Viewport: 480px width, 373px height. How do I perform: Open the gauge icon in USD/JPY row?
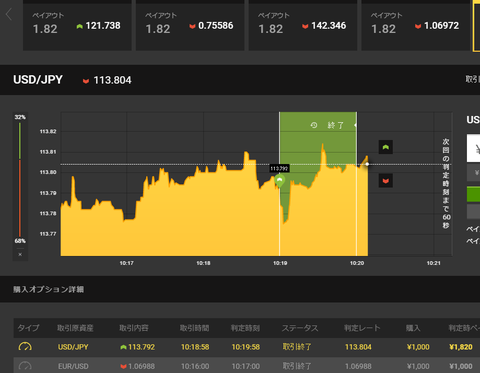pos(25,347)
